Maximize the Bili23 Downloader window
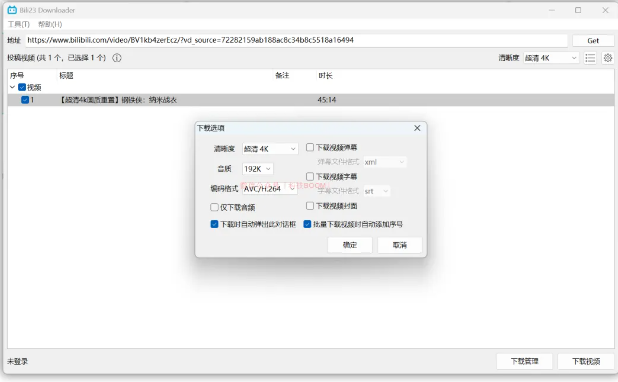Screen dimensions: 618x382 click(x=578, y=10)
